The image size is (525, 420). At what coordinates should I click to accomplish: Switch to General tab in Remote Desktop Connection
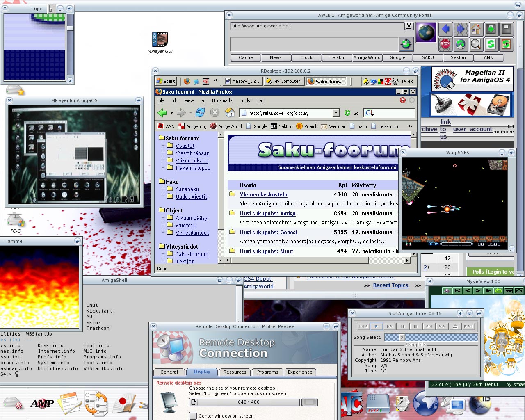tap(169, 372)
